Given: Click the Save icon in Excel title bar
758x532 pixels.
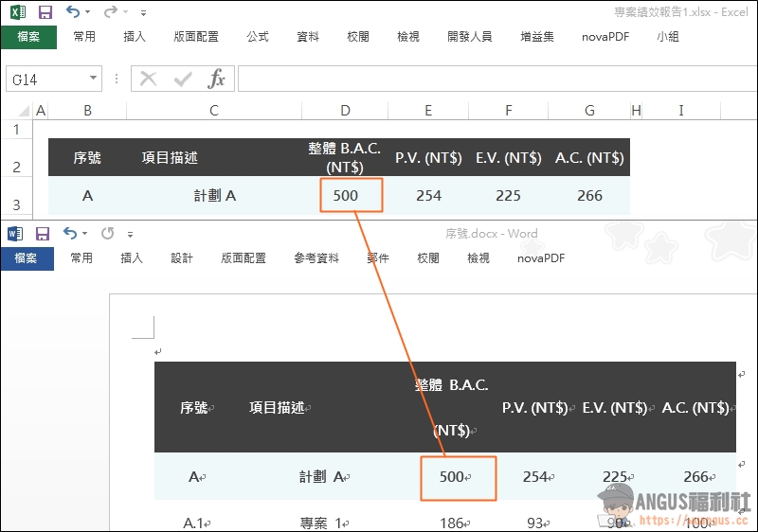Looking at the screenshot, I should coord(45,13).
